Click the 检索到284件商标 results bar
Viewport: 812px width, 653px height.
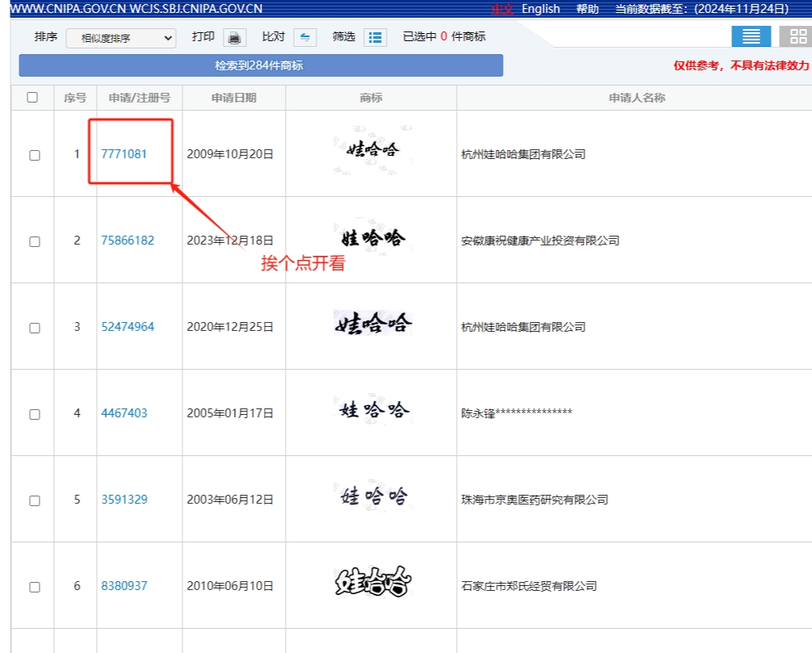tap(261, 65)
